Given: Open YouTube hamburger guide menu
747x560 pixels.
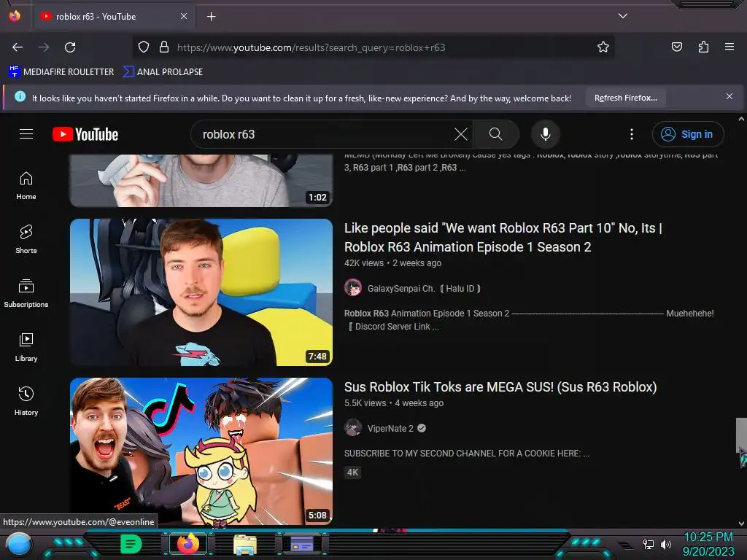Looking at the screenshot, I should click(x=26, y=134).
